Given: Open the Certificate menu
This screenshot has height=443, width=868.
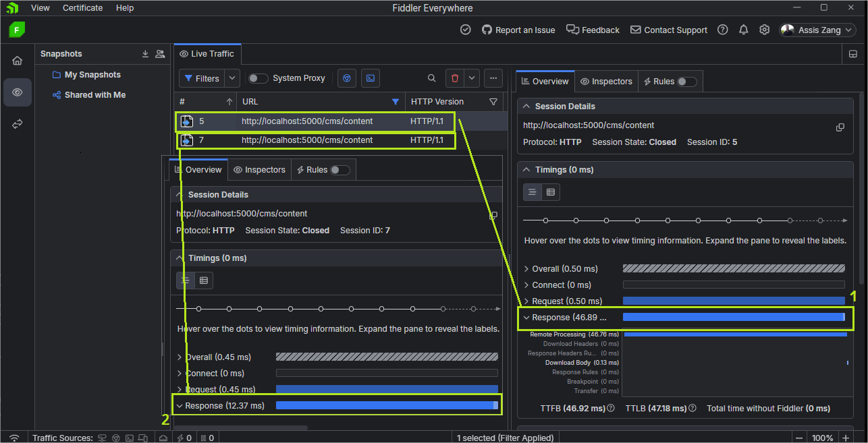Looking at the screenshot, I should 83,8.
